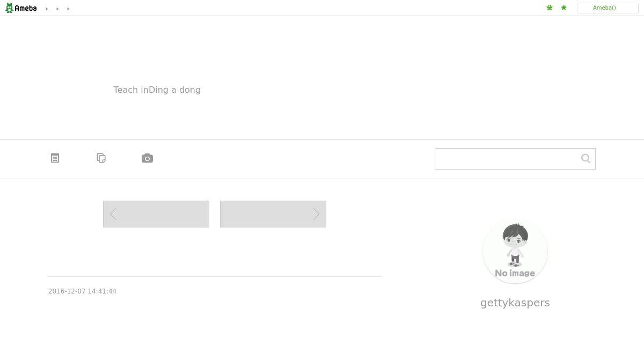Click the Ameba() button in header
This screenshot has height=338, width=644.
pos(608,8)
